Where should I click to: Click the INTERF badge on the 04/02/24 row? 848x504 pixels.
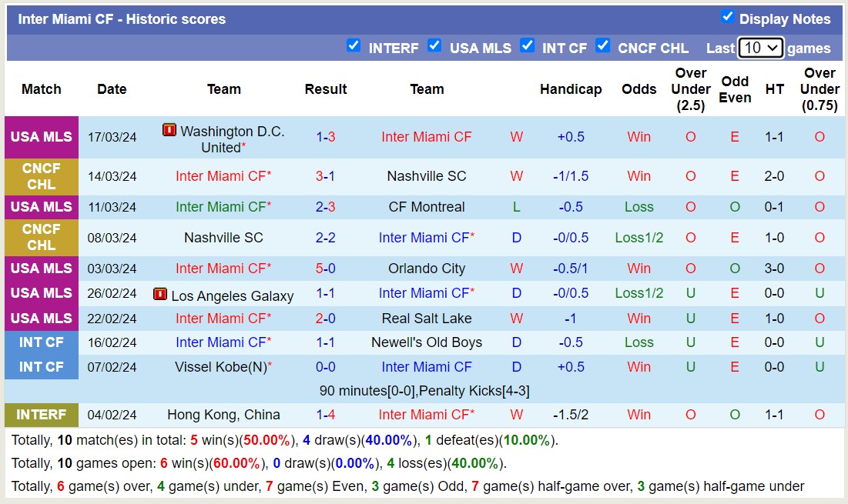click(x=41, y=415)
